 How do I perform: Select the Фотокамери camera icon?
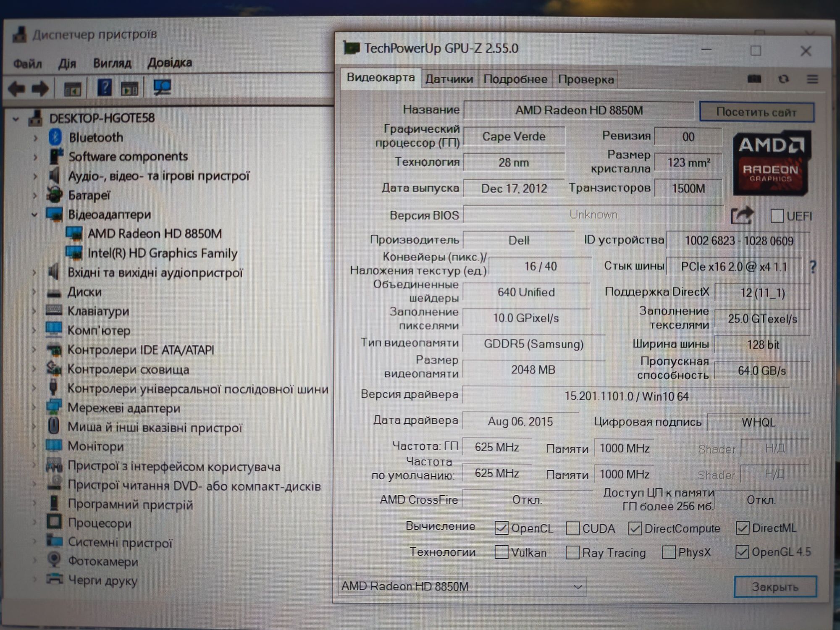(x=54, y=560)
